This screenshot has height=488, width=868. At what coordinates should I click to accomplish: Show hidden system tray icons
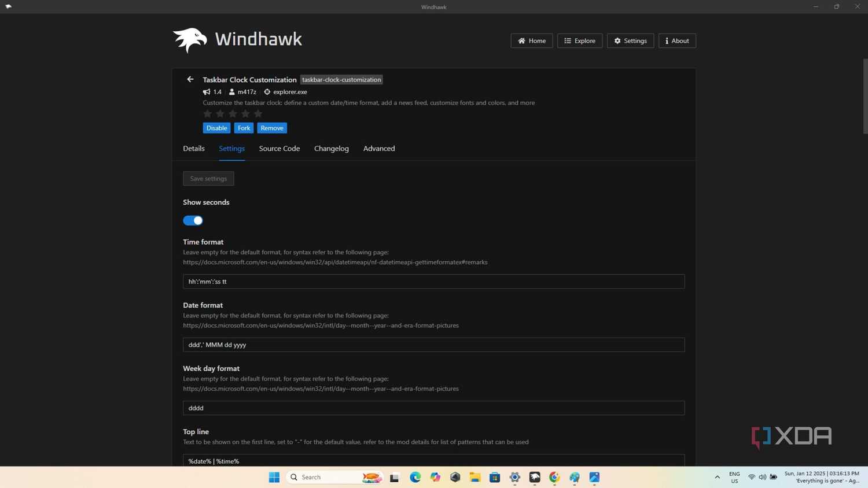(717, 477)
